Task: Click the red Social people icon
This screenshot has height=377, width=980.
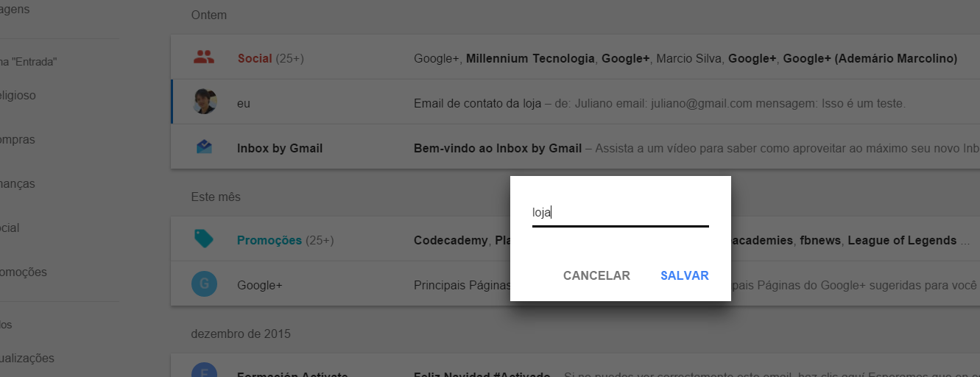Action: (x=204, y=57)
